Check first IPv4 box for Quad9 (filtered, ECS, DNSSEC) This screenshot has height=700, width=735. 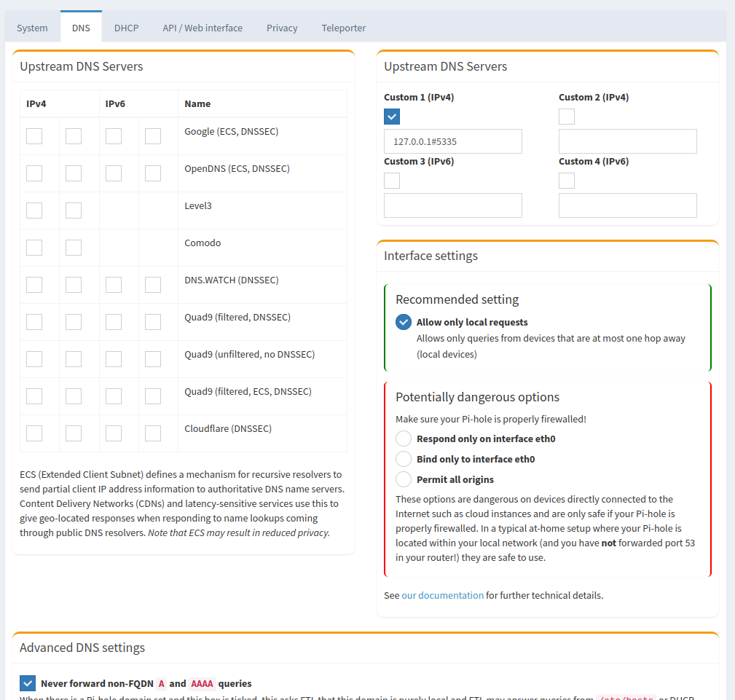click(34, 396)
